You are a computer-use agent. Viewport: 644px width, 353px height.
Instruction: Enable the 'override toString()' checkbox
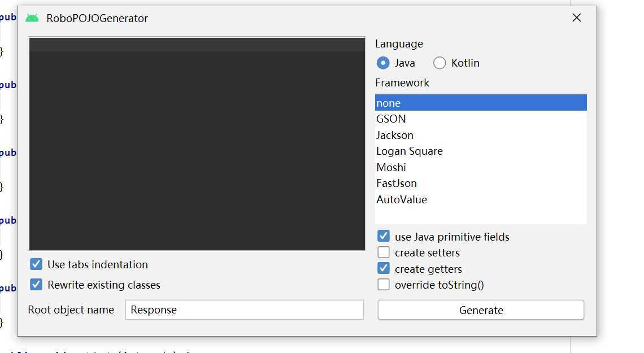pos(384,285)
